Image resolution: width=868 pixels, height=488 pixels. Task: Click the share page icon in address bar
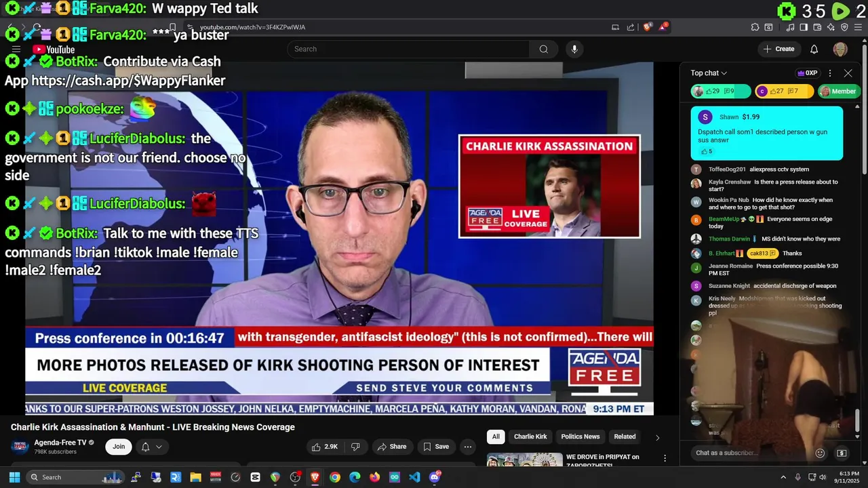[631, 27]
